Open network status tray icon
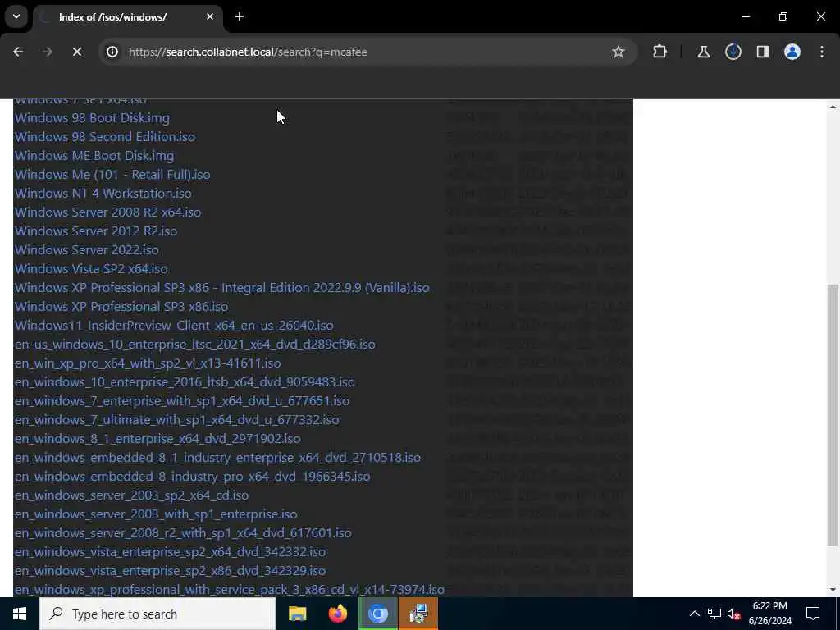This screenshot has width=840, height=630. [x=714, y=614]
